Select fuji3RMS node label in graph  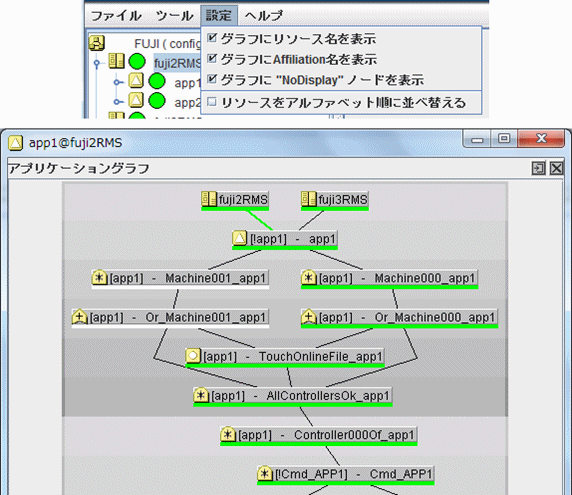(x=343, y=200)
